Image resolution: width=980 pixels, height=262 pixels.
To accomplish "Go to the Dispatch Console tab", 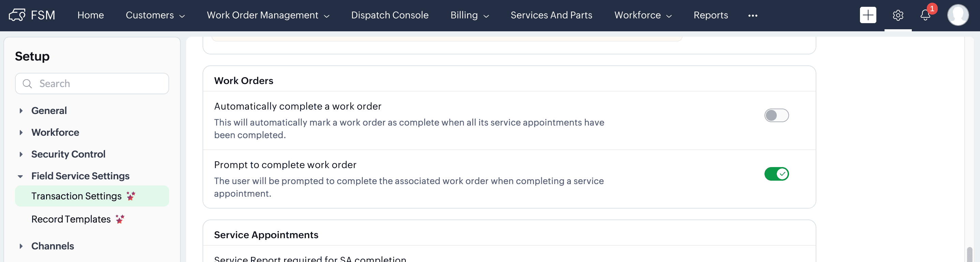I will coord(389,15).
